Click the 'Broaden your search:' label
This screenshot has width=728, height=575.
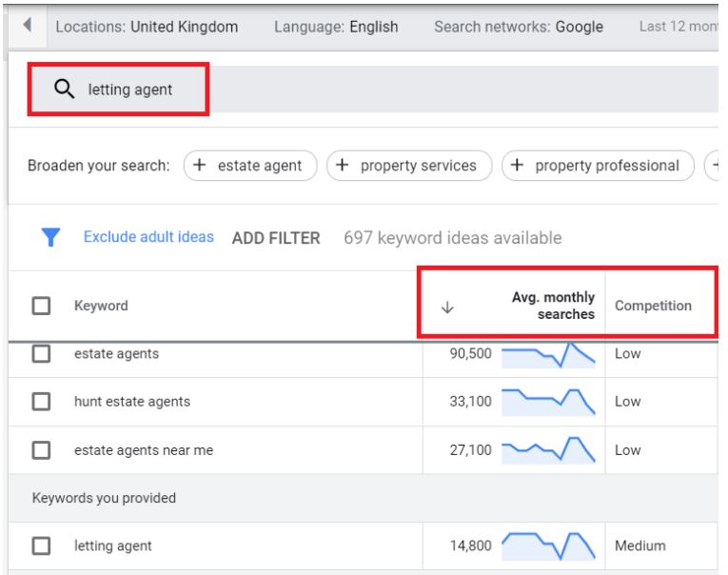pyautogui.click(x=99, y=166)
